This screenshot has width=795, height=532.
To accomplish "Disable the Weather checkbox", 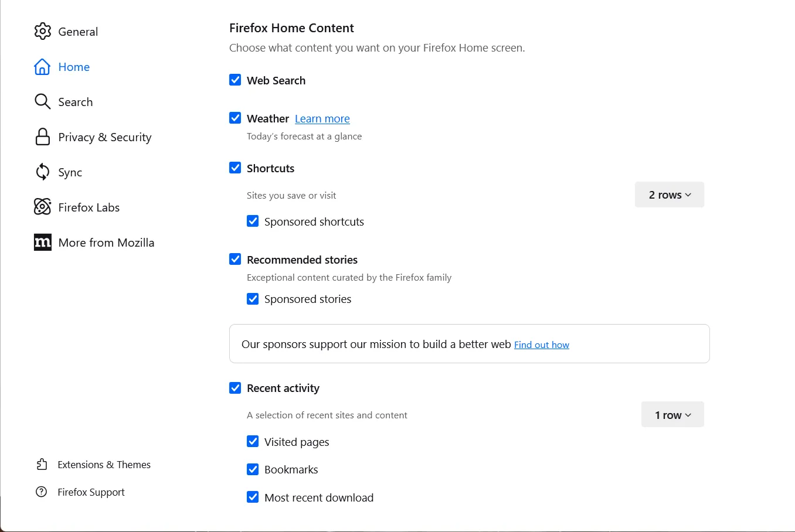I will (x=235, y=118).
